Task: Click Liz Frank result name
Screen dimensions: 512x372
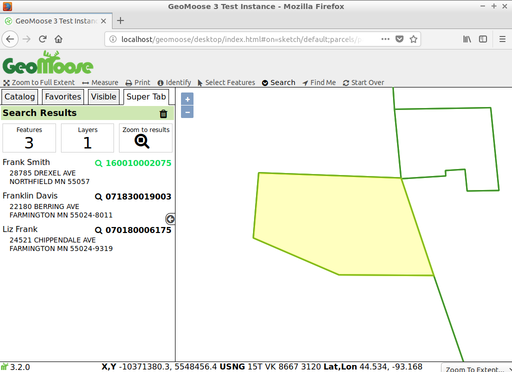Action: [20, 229]
